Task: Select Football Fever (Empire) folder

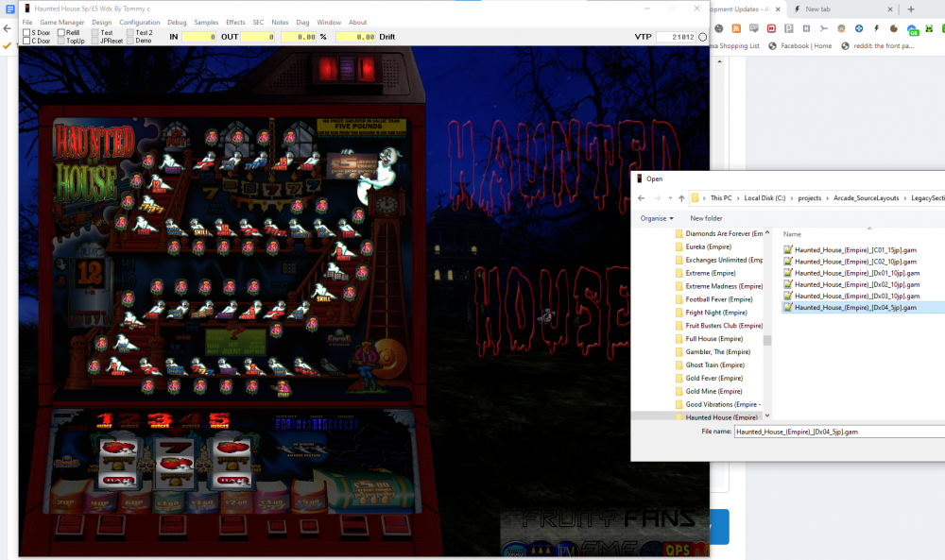Action: click(x=713, y=299)
